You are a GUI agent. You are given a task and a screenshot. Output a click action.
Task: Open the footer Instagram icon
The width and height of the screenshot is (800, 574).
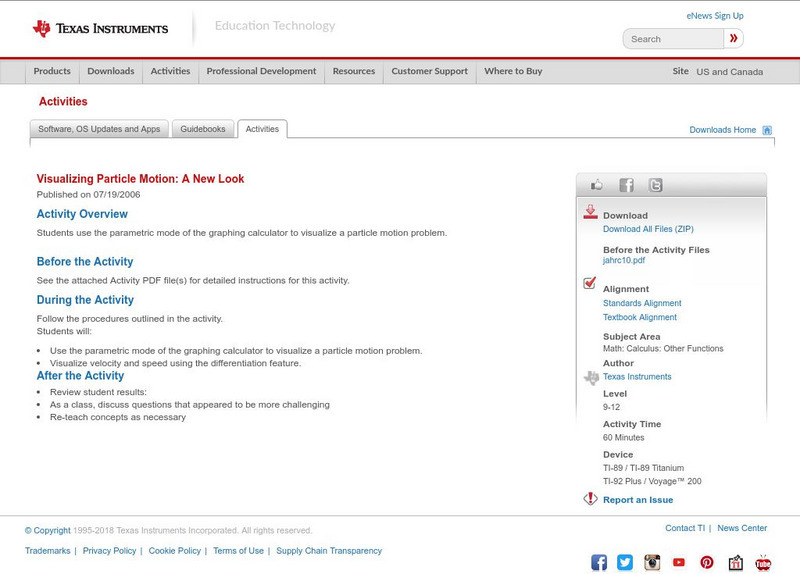(652, 562)
